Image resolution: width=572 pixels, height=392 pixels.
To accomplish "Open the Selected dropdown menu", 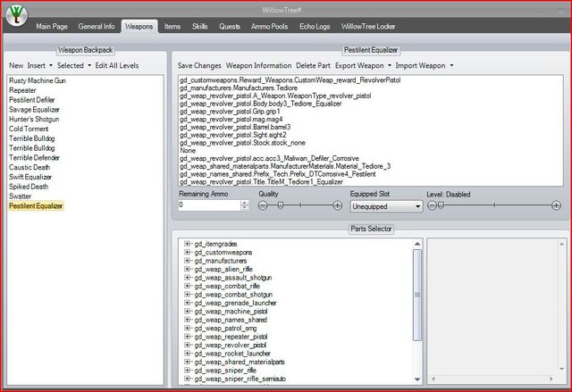I will tap(73, 65).
